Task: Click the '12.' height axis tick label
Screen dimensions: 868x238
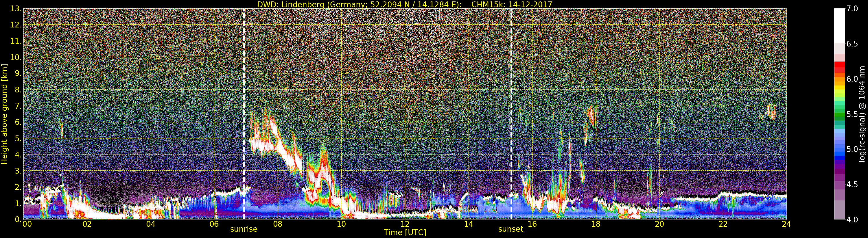Action: 16,25
